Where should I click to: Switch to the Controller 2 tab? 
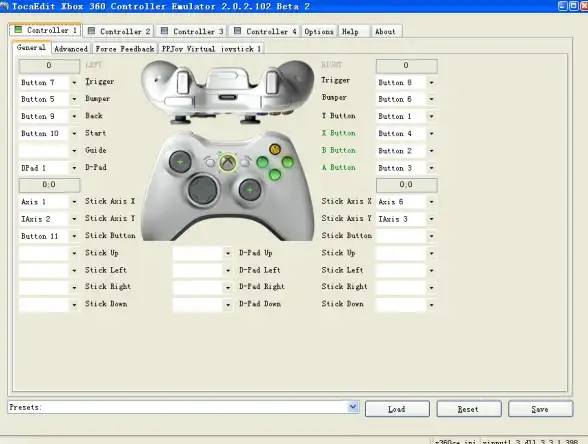(x=118, y=32)
